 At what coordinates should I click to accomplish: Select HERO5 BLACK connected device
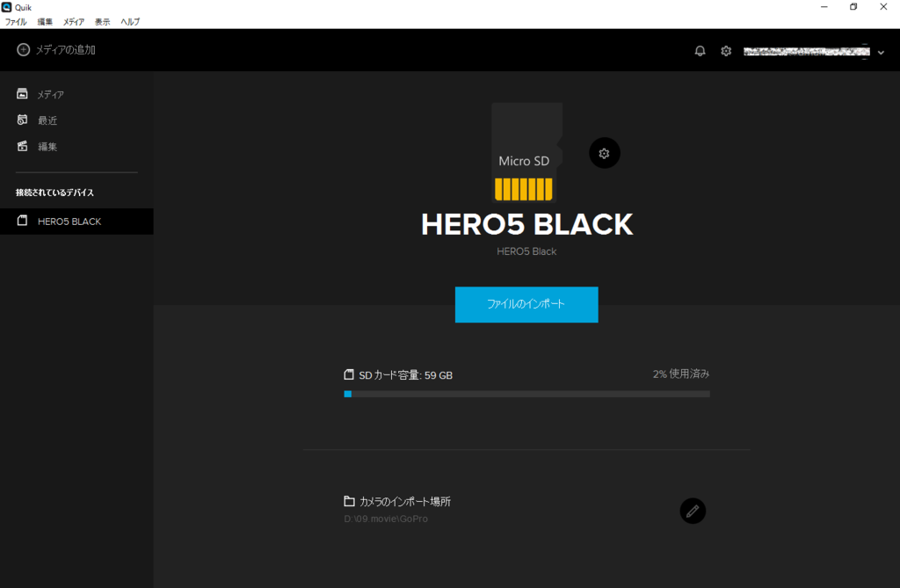[69, 221]
